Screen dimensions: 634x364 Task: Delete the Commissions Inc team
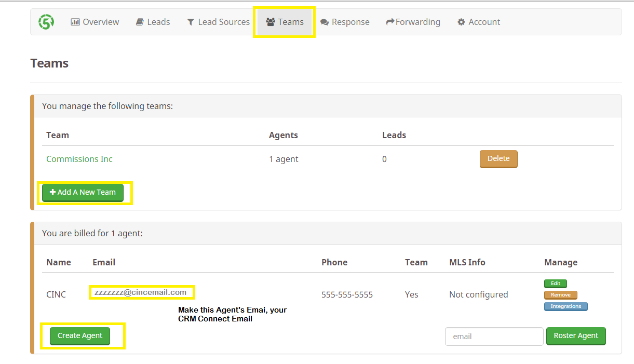point(498,159)
